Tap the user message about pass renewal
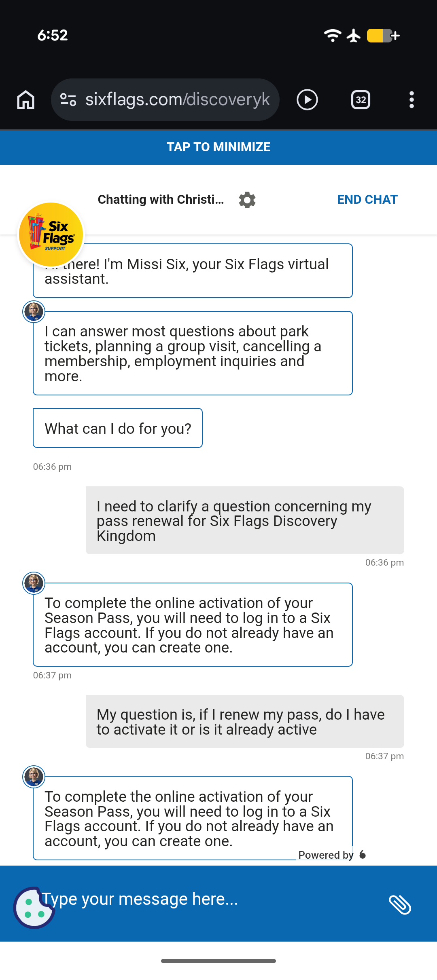The image size is (437, 980). (245, 520)
